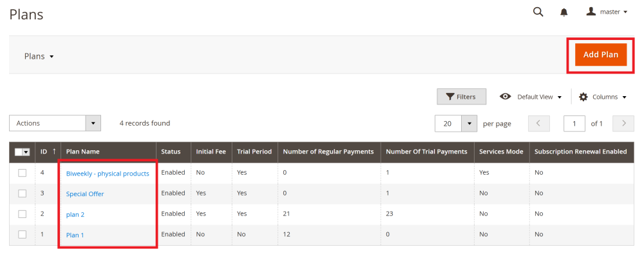Open the Default View bookmark dropdown
644x258 pixels.
531,97
